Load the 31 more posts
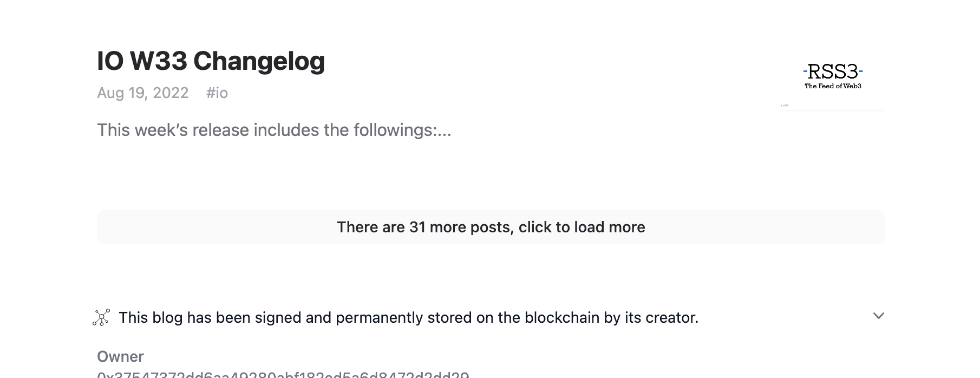The height and width of the screenshot is (378, 980). (491, 227)
